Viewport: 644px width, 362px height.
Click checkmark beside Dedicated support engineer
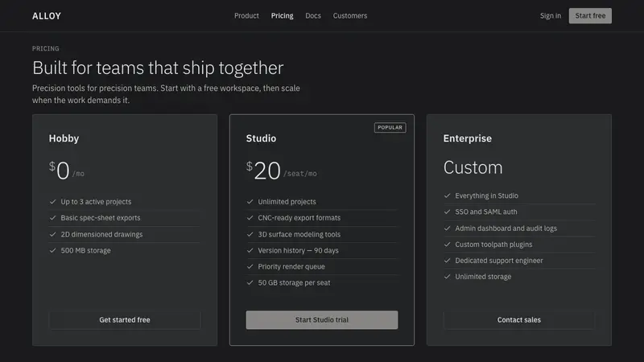coord(448,261)
